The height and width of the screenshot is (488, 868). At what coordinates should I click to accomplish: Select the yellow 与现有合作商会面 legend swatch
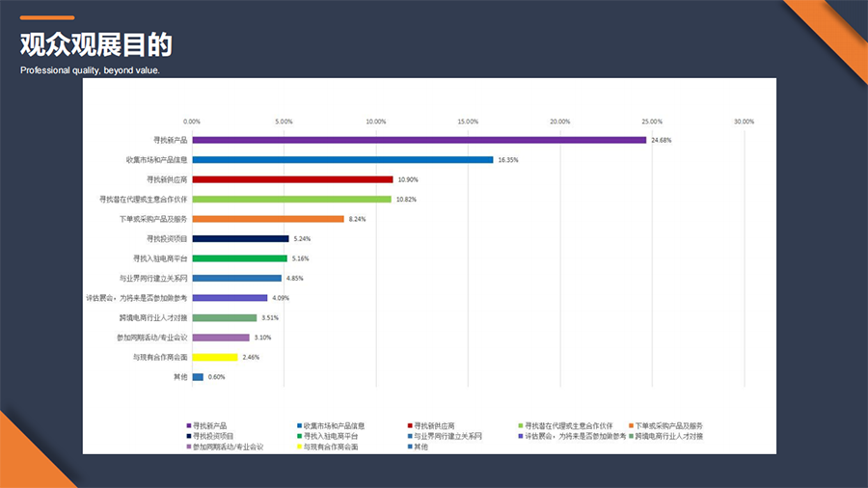pyautogui.click(x=299, y=447)
